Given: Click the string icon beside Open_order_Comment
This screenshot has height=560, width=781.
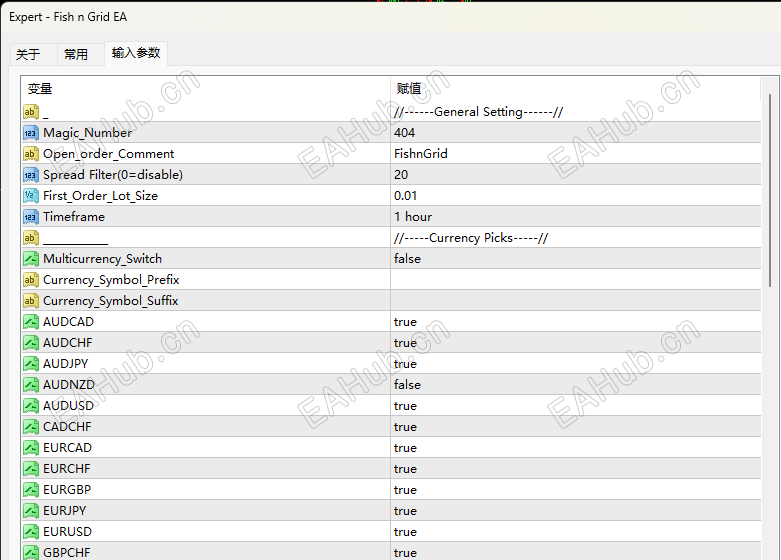Looking at the screenshot, I should point(31,154).
